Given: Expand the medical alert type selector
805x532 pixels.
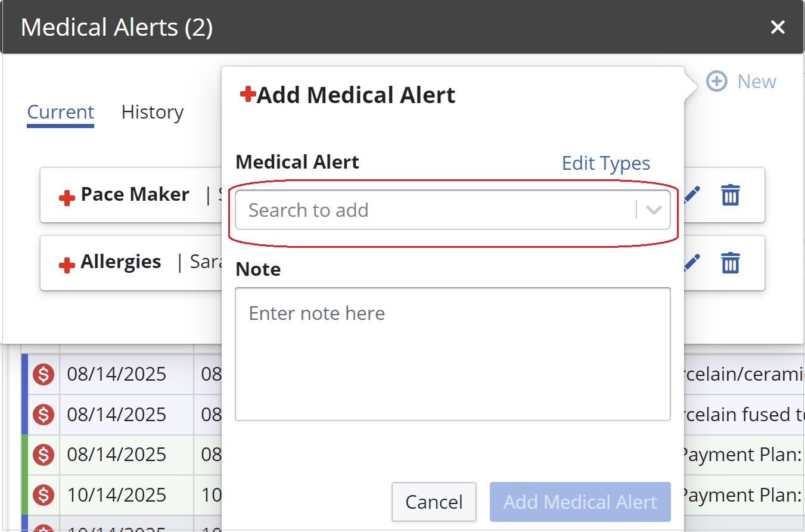Looking at the screenshot, I should click(654, 210).
